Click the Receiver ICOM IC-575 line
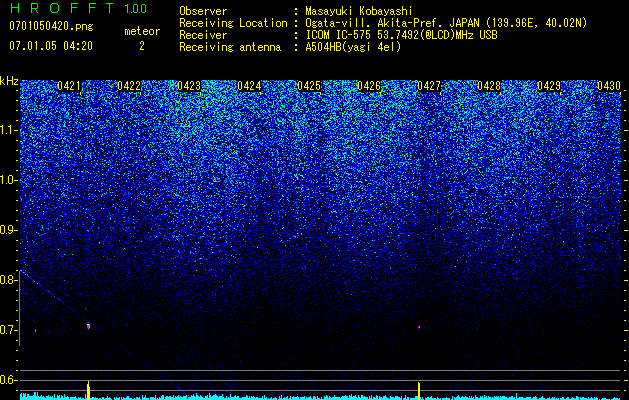 coord(338,35)
